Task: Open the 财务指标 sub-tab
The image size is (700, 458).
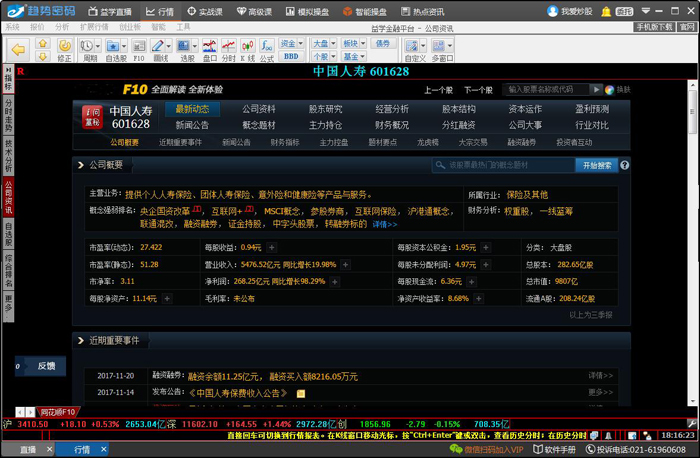Action: pyautogui.click(x=284, y=143)
